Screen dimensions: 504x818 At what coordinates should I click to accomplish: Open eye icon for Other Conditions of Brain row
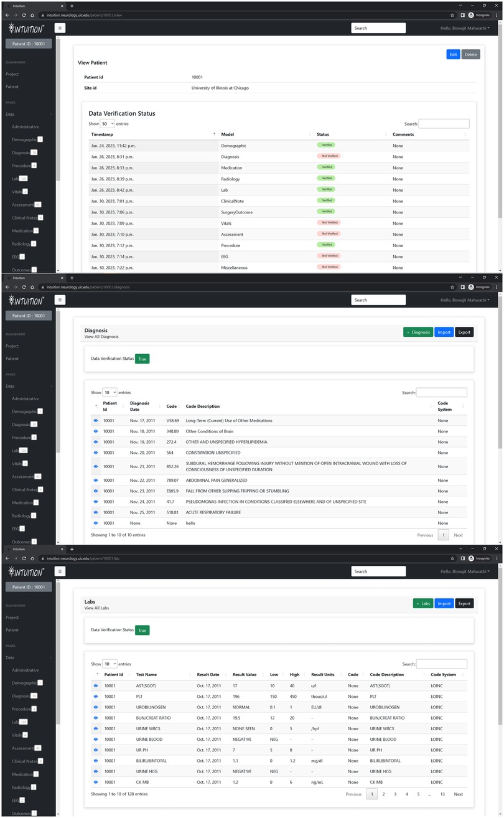click(96, 431)
